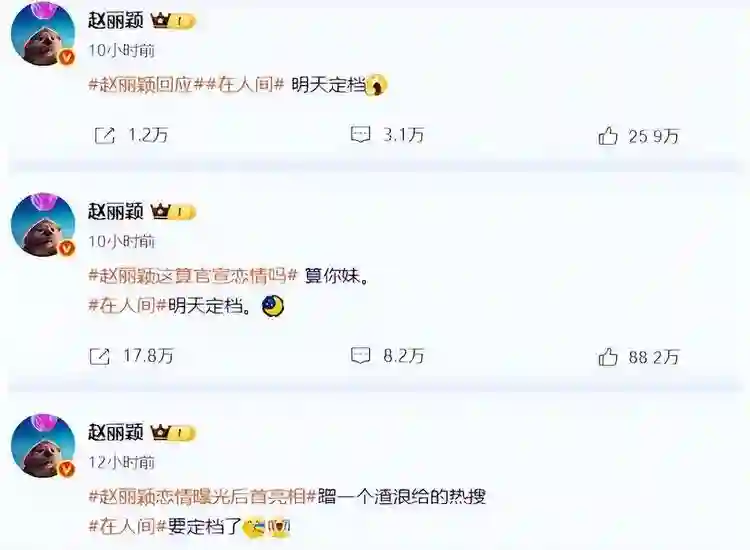Click repost icon on second post

tap(100, 356)
